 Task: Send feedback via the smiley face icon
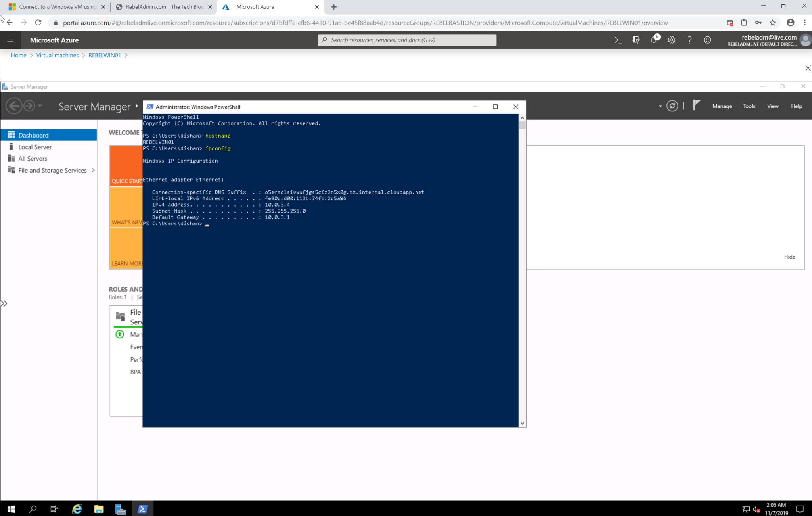(707, 40)
